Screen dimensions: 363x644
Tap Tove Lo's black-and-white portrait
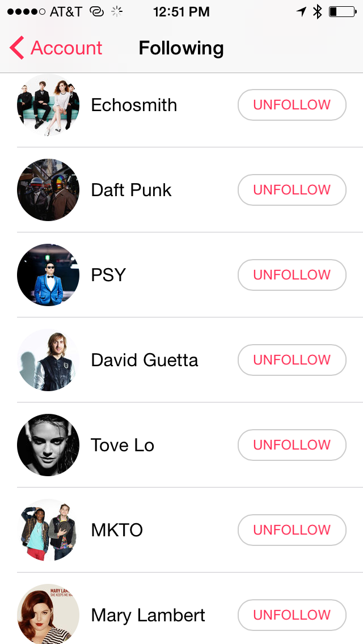pyautogui.click(x=48, y=445)
